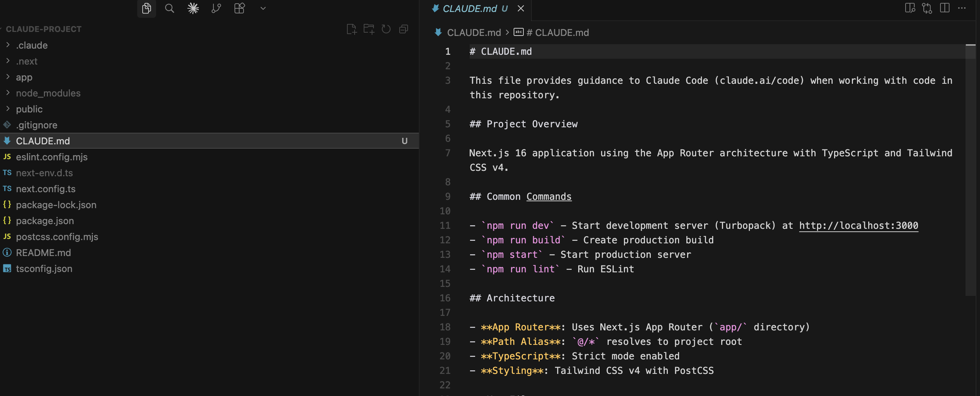Viewport: 980px width, 396px height.
Task: Open package.json in the file tree
Action: click(x=45, y=221)
